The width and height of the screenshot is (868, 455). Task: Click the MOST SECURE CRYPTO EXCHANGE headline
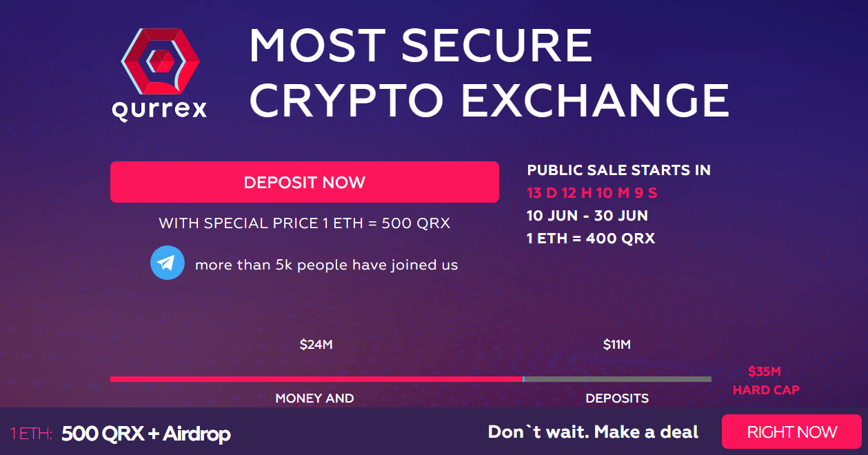click(x=488, y=73)
